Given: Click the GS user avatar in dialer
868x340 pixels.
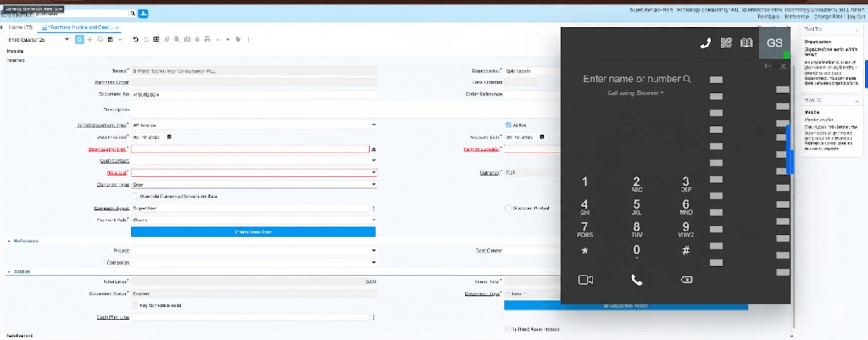Looking at the screenshot, I should point(775,42).
